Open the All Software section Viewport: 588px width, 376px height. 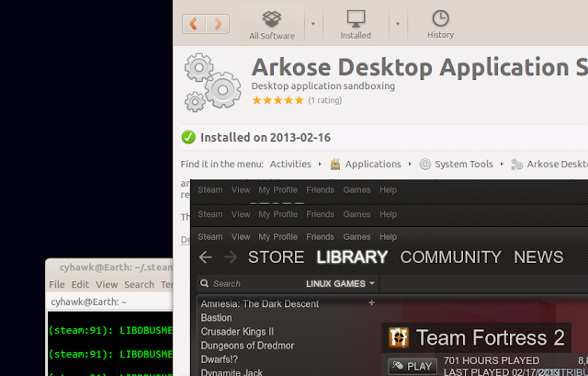pos(272,25)
